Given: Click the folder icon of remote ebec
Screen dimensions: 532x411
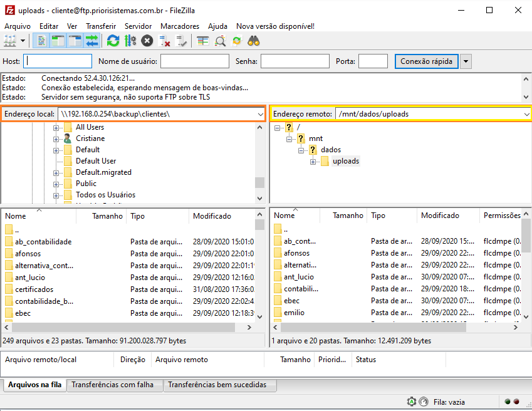Looking at the screenshot, I should [x=278, y=301].
